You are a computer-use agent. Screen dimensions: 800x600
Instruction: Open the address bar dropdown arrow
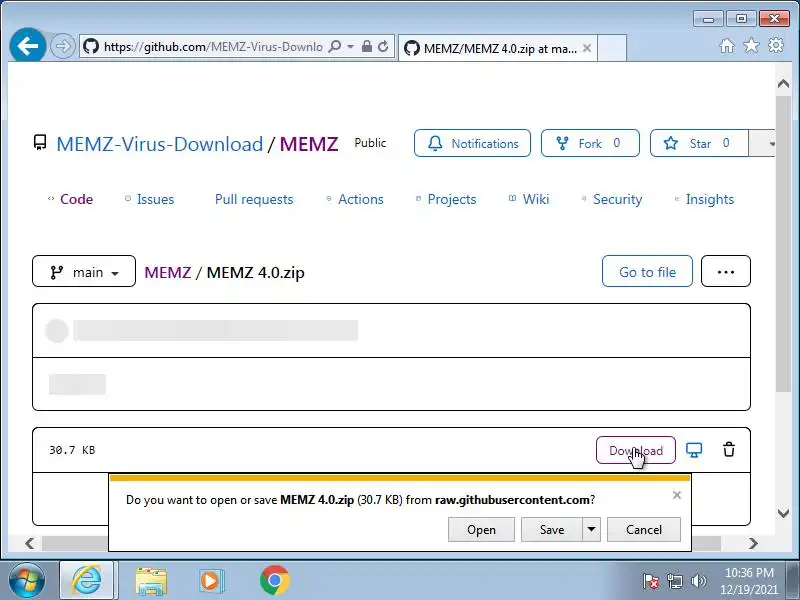pyautogui.click(x=351, y=47)
